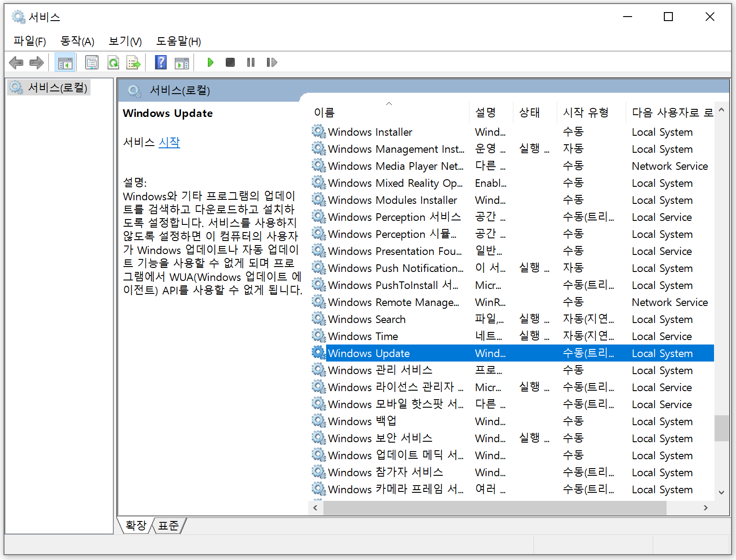Click horizontal scrollbar left arrow
This screenshot has height=560, width=736.
(315, 508)
